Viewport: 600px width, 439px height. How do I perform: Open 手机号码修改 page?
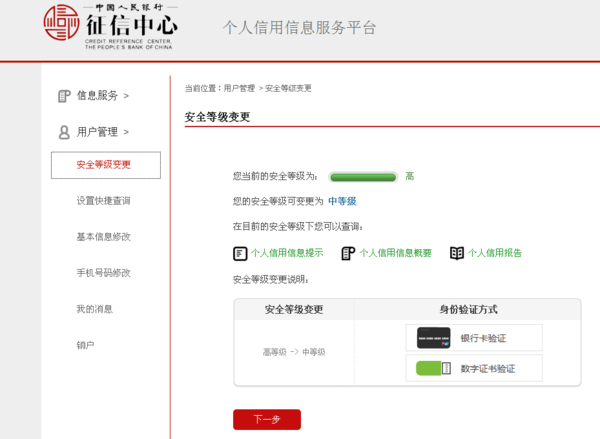point(103,273)
